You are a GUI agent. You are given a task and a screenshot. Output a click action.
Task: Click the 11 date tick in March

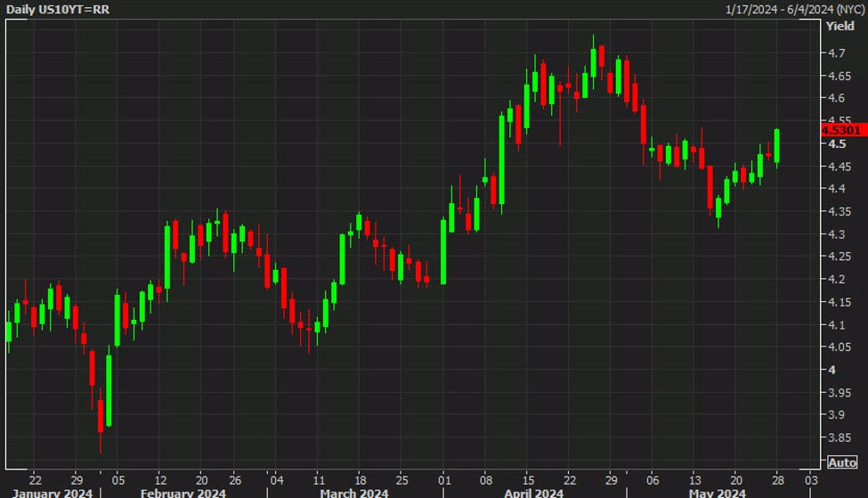pos(319,480)
